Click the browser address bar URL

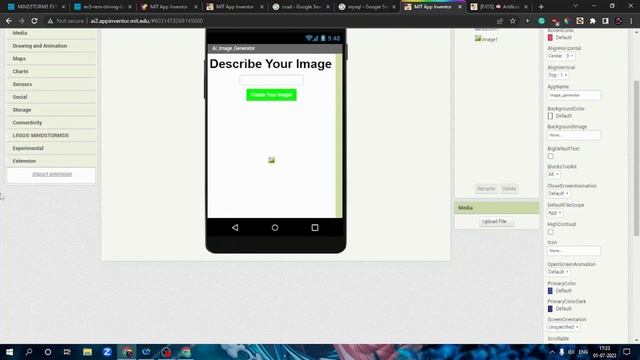click(147, 21)
